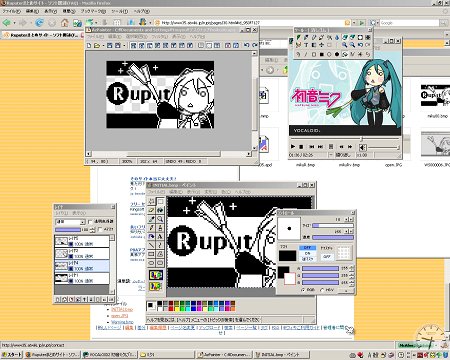
Task: Select the T text tool in floating palette
Action: pyautogui.click(x=306, y=45)
